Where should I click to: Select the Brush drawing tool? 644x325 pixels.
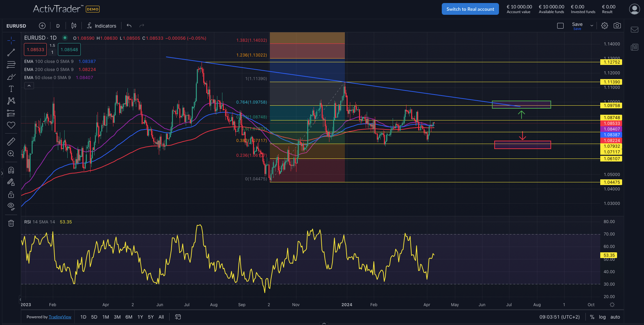tap(11, 77)
